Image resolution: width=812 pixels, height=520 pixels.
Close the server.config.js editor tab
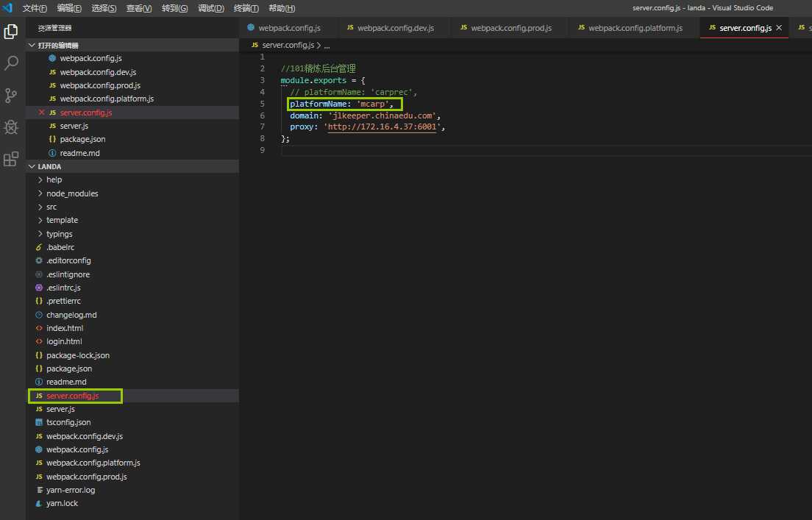click(x=779, y=28)
